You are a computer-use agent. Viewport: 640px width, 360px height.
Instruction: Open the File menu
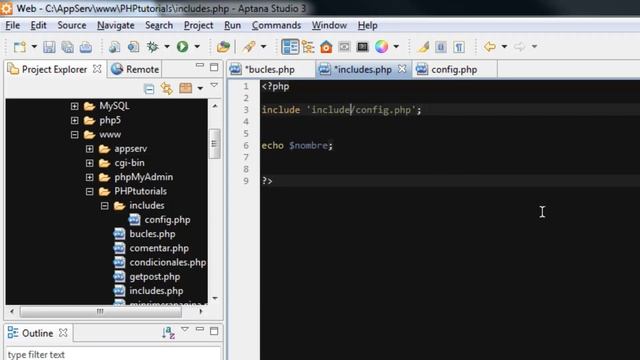(13, 25)
